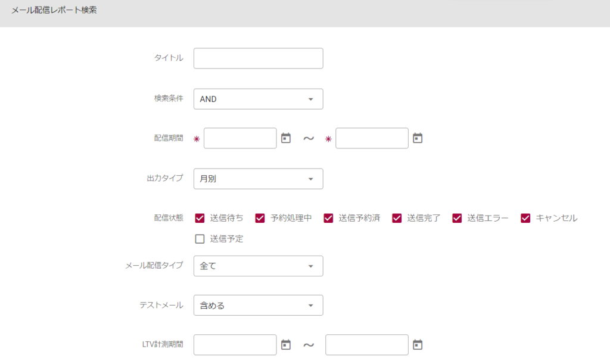The height and width of the screenshot is (364, 610).
Task: Uncheck the 送信待ち checkbox
Action: (x=200, y=218)
